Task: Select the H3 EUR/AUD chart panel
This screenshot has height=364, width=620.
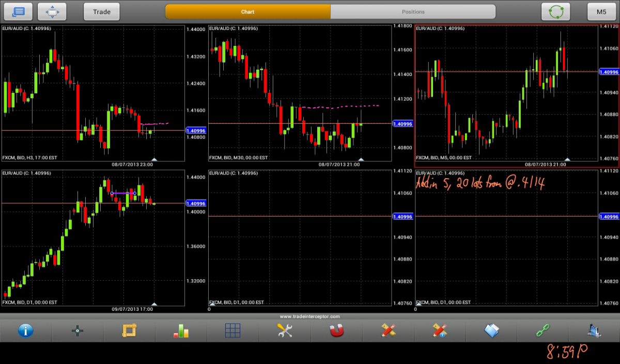Action: click(x=93, y=93)
